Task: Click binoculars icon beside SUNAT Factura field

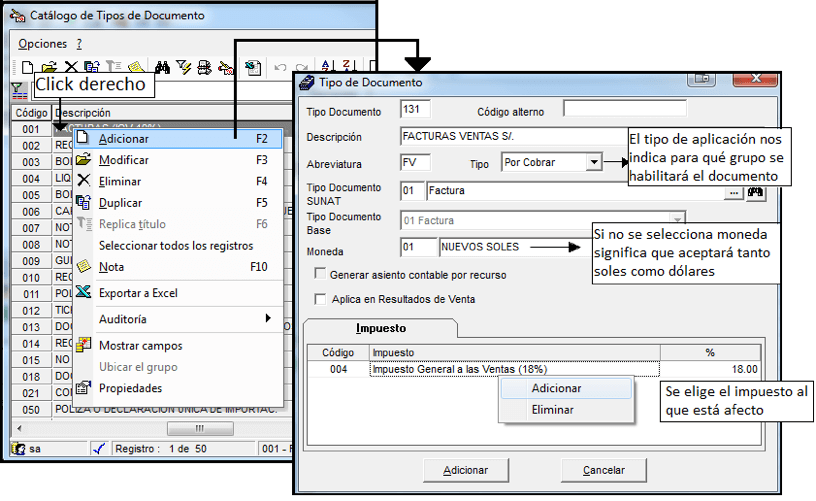Action: coord(756,192)
